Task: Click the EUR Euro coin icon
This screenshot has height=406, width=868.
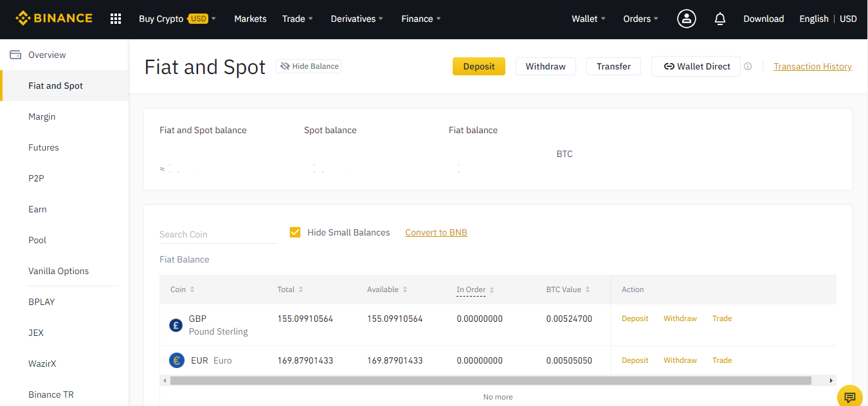Action: coord(177,360)
